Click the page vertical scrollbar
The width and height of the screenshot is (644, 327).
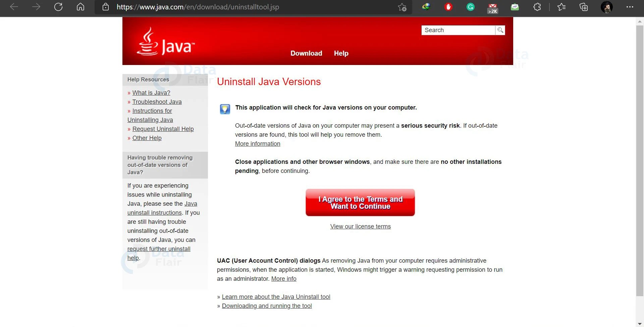pyautogui.click(x=640, y=161)
